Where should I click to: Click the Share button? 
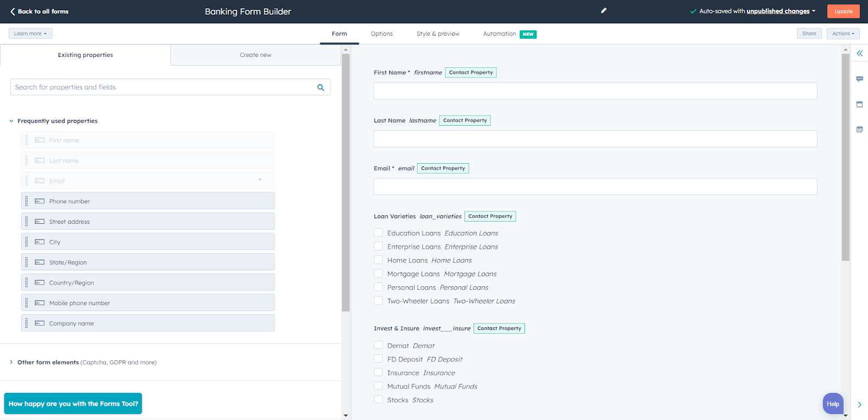pyautogui.click(x=809, y=34)
